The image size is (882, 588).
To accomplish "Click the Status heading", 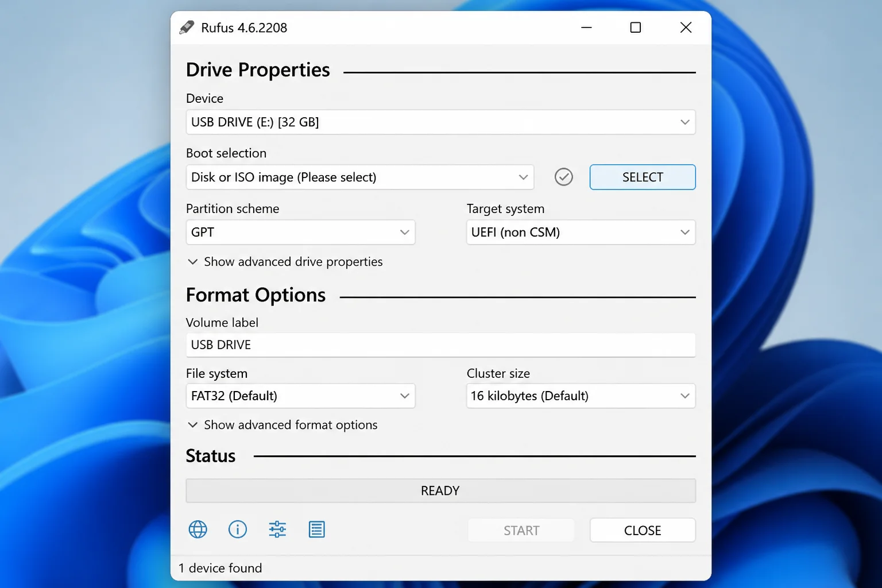I will [x=211, y=456].
